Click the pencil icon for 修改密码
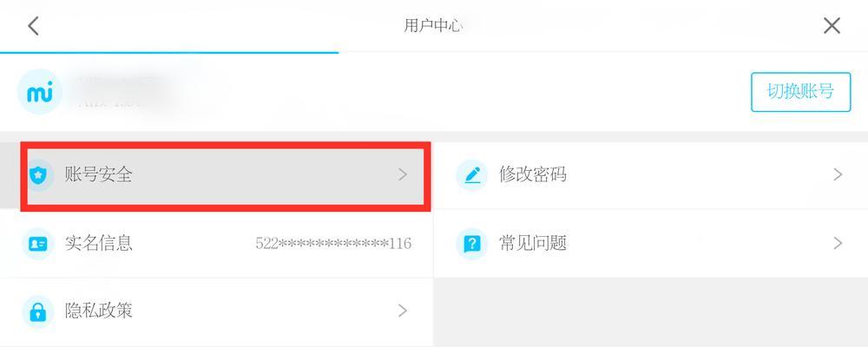The height and width of the screenshot is (347, 868). point(471,175)
